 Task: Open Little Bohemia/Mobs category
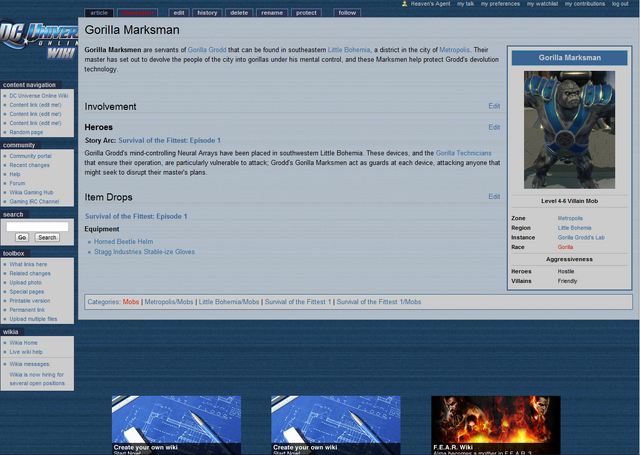coord(229,302)
